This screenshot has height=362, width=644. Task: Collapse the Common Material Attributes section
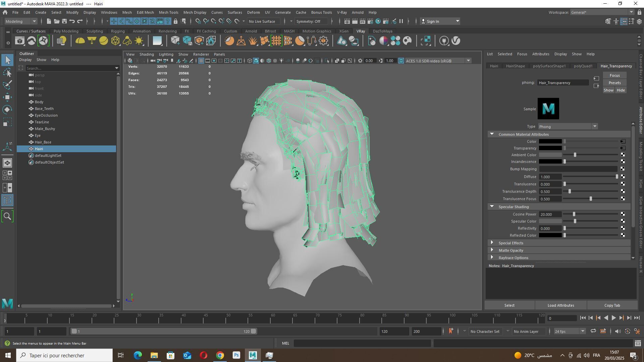pyautogui.click(x=492, y=134)
